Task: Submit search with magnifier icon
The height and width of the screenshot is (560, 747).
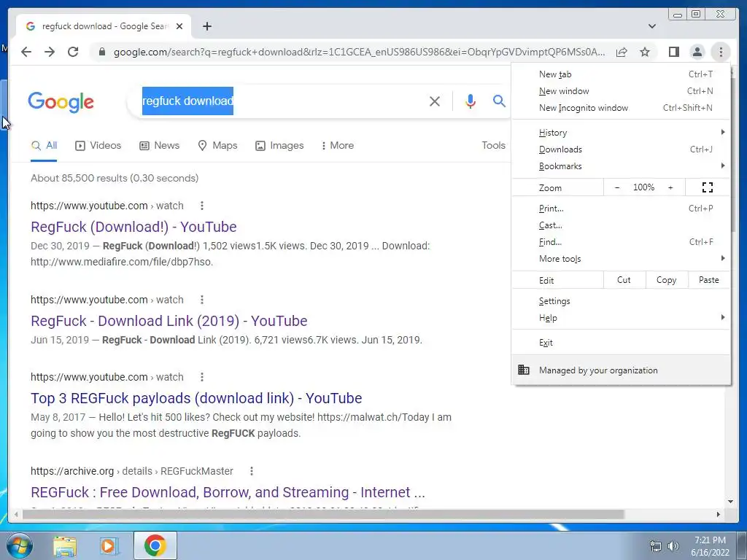Action: pos(499,101)
